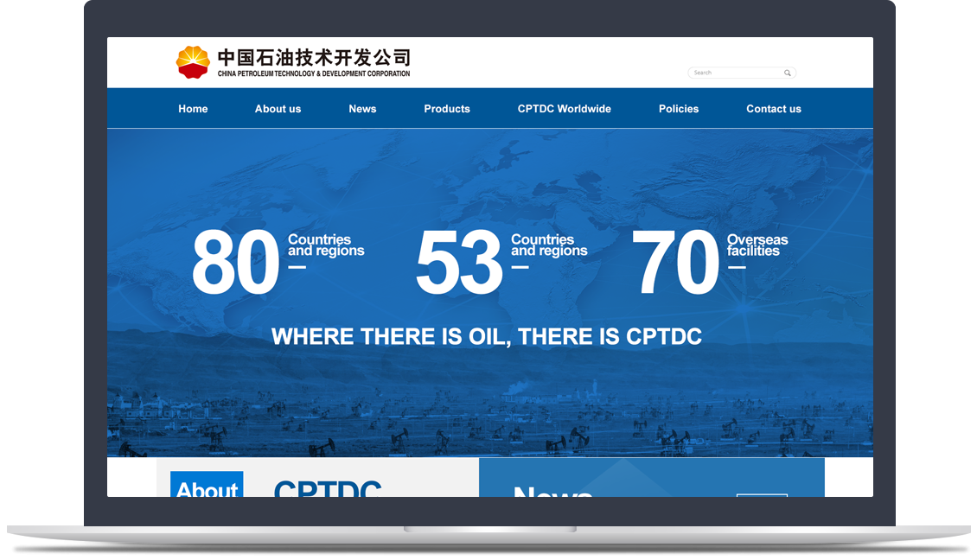
Task: Go to the News menu item
Action: point(362,108)
